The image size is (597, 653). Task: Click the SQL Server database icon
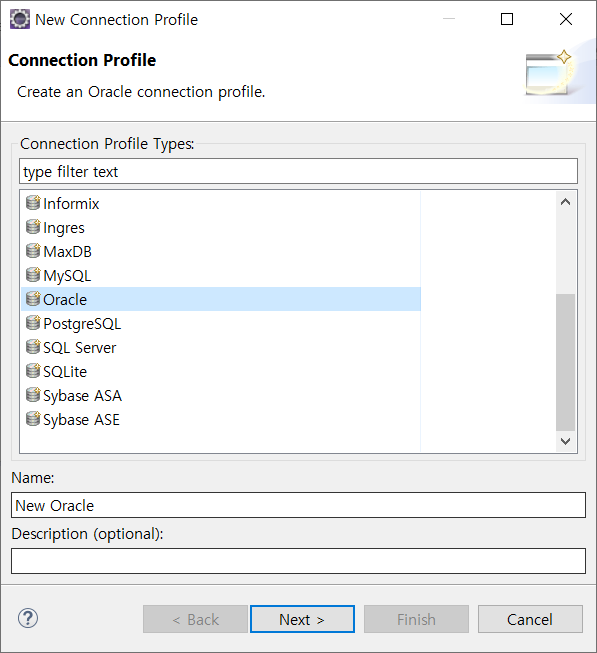pyautogui.click(x=33, y=347)
